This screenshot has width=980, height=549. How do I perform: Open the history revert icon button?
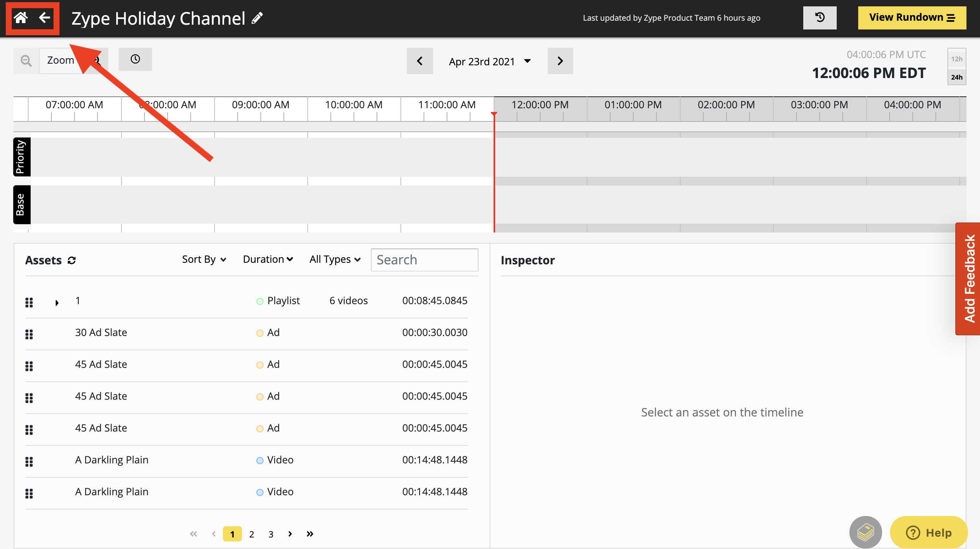(820, 18)
